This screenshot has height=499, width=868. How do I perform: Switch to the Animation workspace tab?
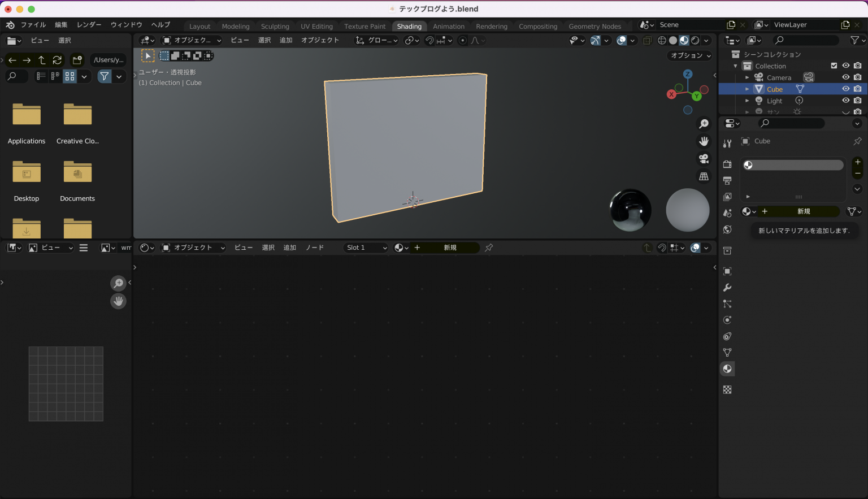[x=449, y=26]
